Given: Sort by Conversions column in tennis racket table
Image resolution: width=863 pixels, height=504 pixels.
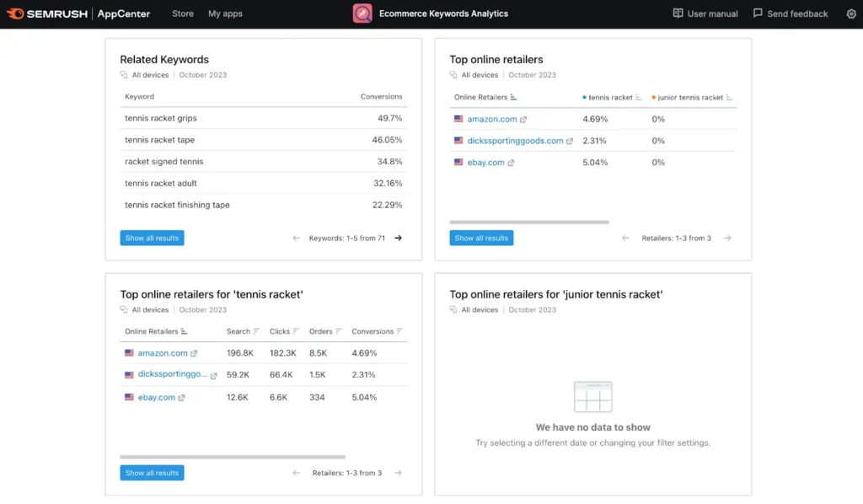Looking at the screenshot, I should pyautogui.click(x=399, y=332).
